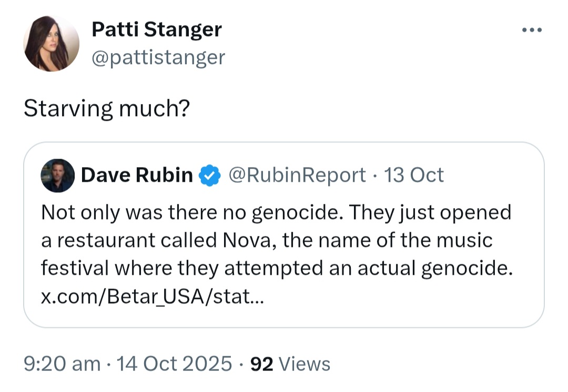The height and width of the screenshot is (392, 568).
Task: Open the Patti Stanger display name
Action: click(157, 29)
